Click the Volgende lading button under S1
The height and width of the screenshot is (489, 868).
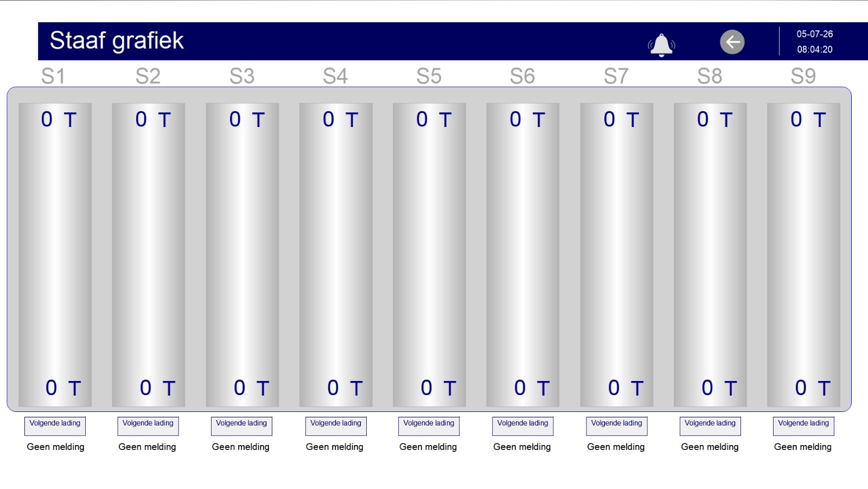tap(55, 426)
